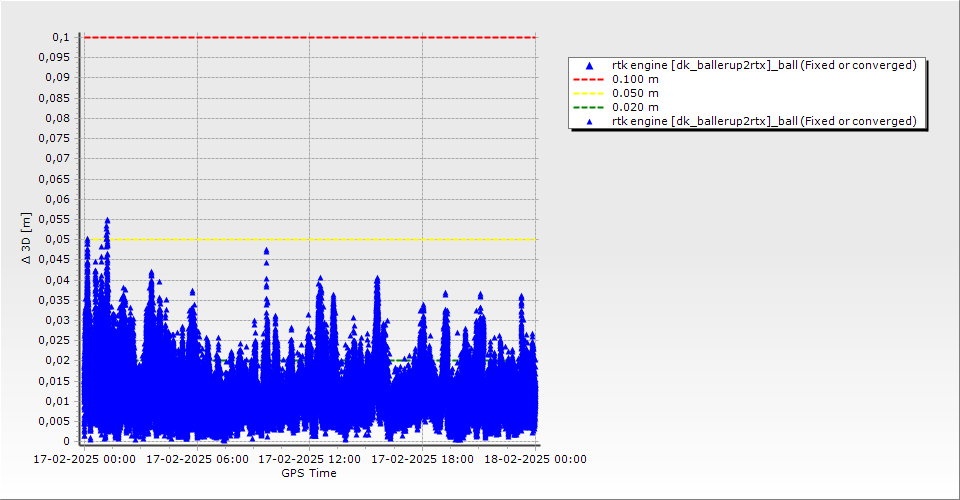Viewport: 960px width, 500px height.
Task: Select the 0.020 m legend entry
Action: (636, 107)
